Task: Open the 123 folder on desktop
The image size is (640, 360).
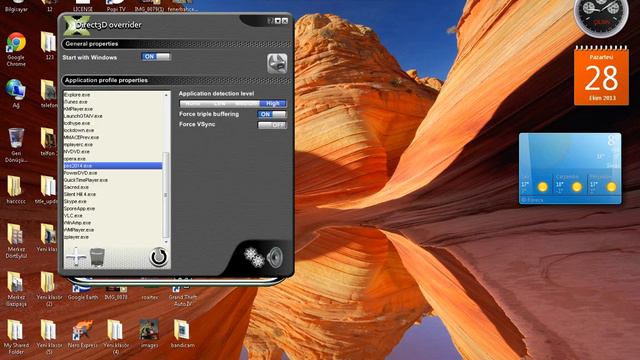Action: click(49, 46)
